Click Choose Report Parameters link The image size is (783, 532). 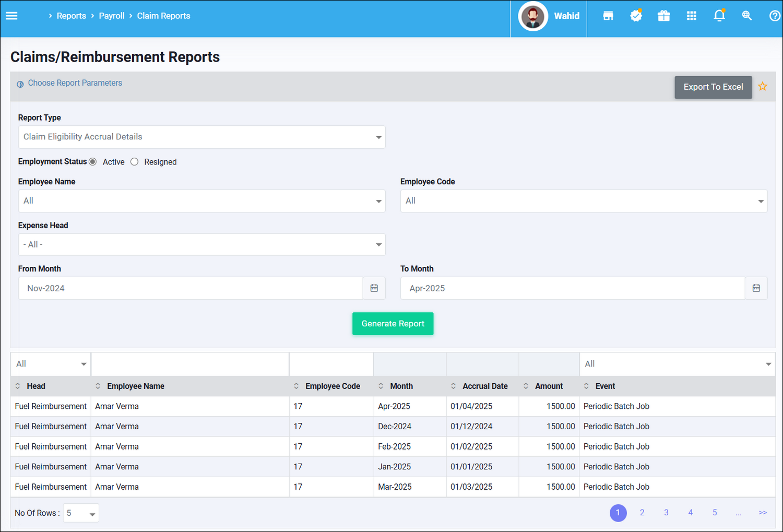pos(75,83)
